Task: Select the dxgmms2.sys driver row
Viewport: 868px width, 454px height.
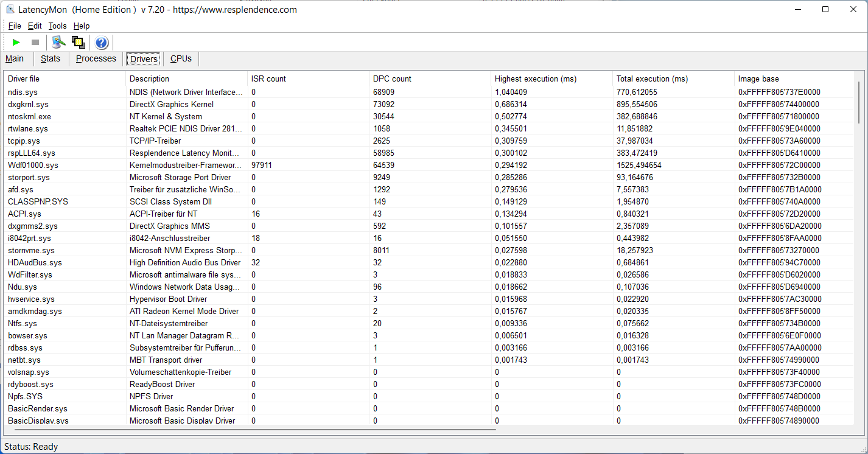Action: tap(429, 226)
